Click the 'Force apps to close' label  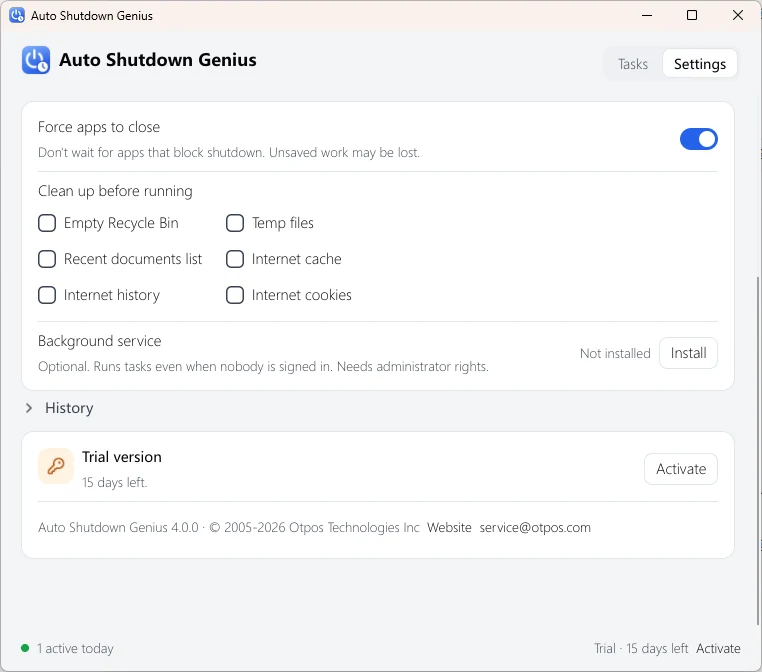coord(99,127)
